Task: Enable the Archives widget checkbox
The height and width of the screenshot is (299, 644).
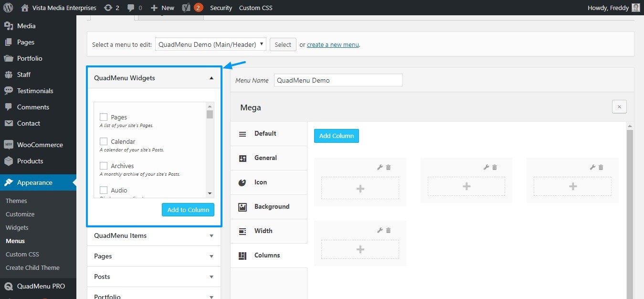Action: (104, 166)
